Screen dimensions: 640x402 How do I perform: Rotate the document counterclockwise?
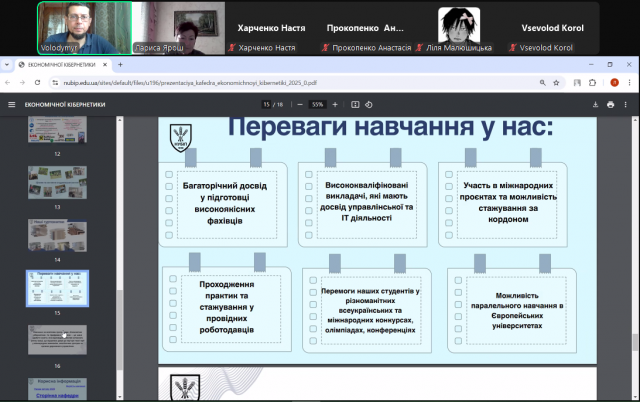(x=368, y=104)
